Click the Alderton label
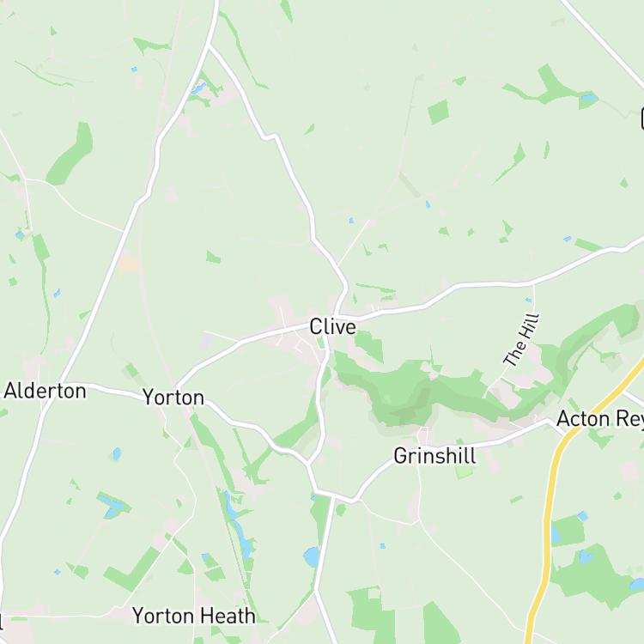Screen dimensions: 644x644 coord(46,391)
